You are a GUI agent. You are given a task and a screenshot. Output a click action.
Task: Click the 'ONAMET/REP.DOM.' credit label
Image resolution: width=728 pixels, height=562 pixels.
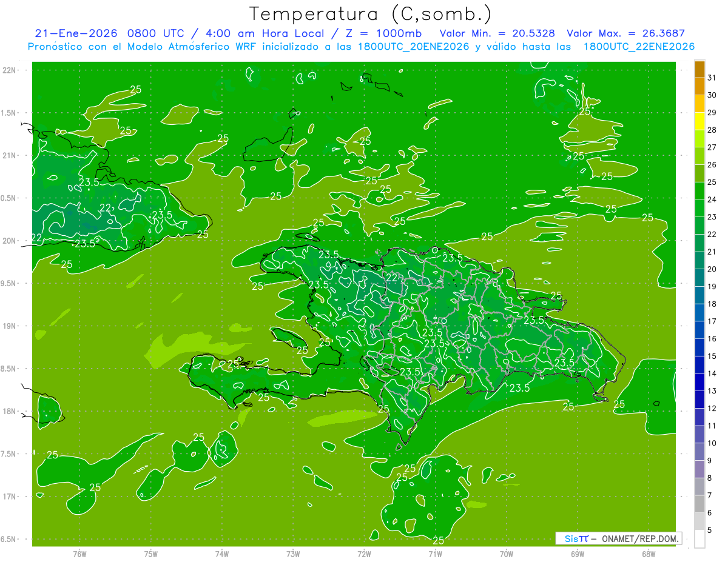641,538
